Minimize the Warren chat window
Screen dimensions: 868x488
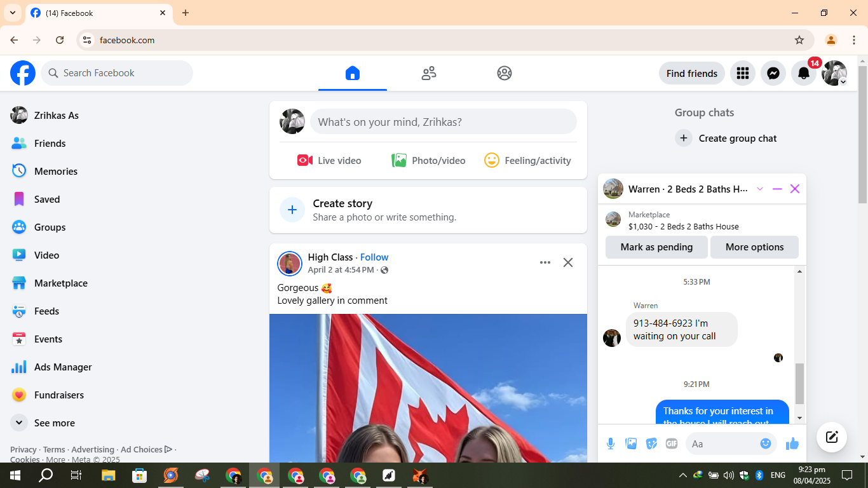(777, 189)
